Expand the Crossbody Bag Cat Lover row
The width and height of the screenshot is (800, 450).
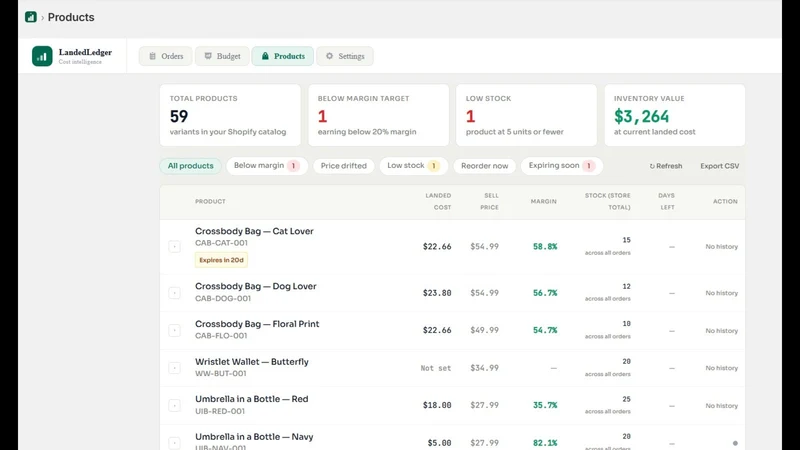[x=174, y=246]
